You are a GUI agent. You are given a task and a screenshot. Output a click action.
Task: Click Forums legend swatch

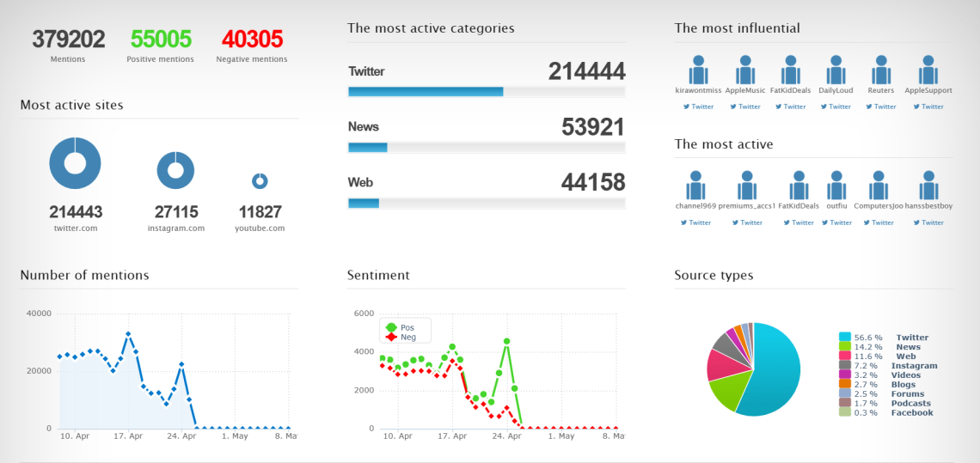pyautogui.click(x=845, y=393)
